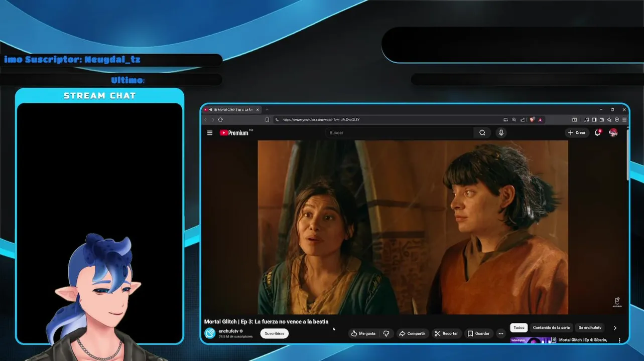Select the Mortal Glitch Ep 3 tab
The image size is (644, 361).
(231, 109)
